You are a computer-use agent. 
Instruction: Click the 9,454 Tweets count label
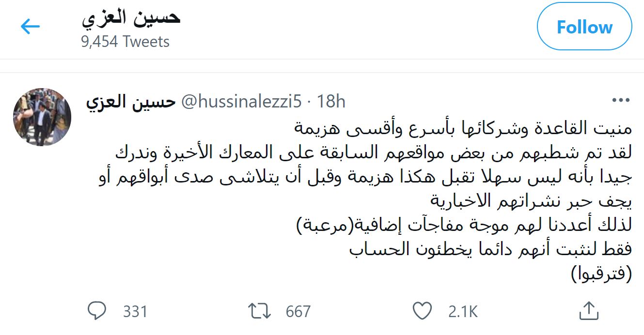point(125,42)
